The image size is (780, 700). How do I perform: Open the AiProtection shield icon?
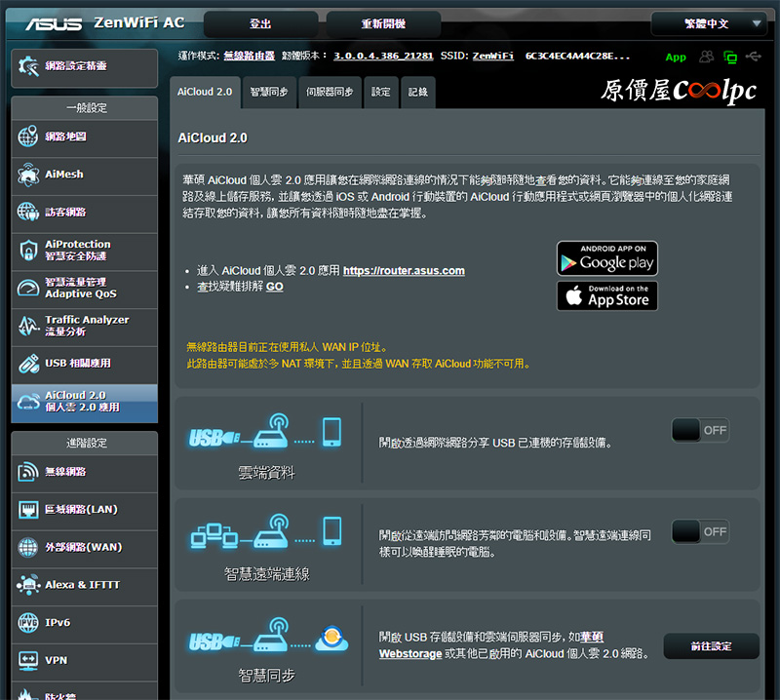point(28,250)
